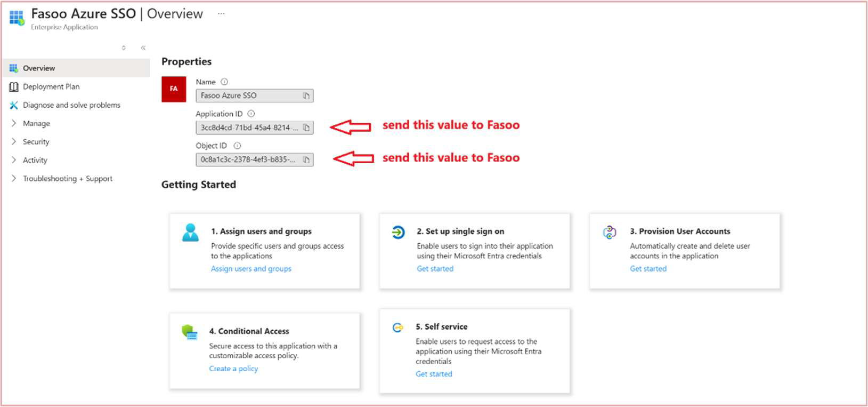Image resolution: width=868 pixels, height=407 pixels.
Task: Copy the Application ID value
Action: (306, 128)
